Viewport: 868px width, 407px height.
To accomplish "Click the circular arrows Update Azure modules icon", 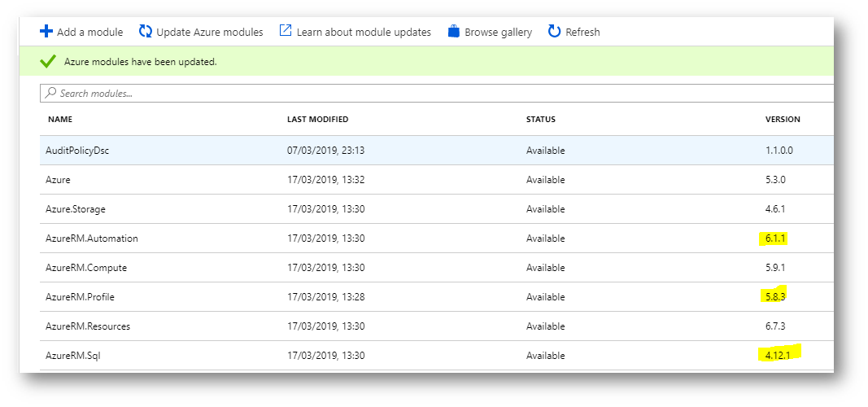I will [x=146, y=31].
